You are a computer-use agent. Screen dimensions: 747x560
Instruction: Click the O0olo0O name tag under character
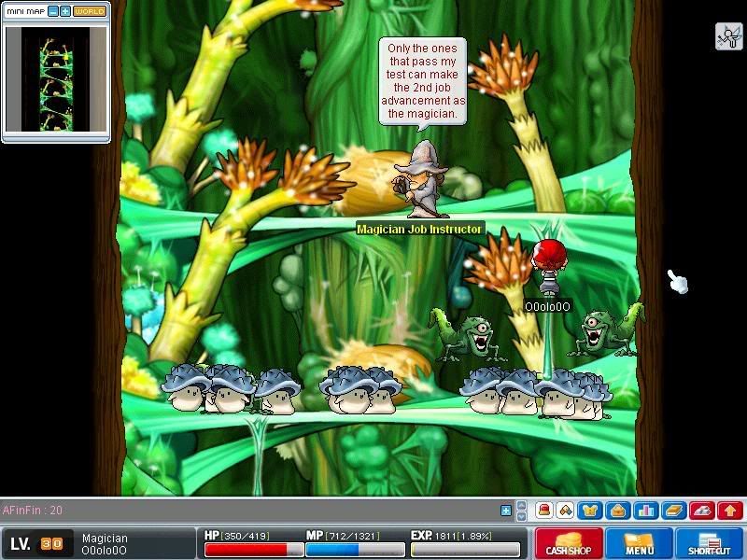coord(547,307)
